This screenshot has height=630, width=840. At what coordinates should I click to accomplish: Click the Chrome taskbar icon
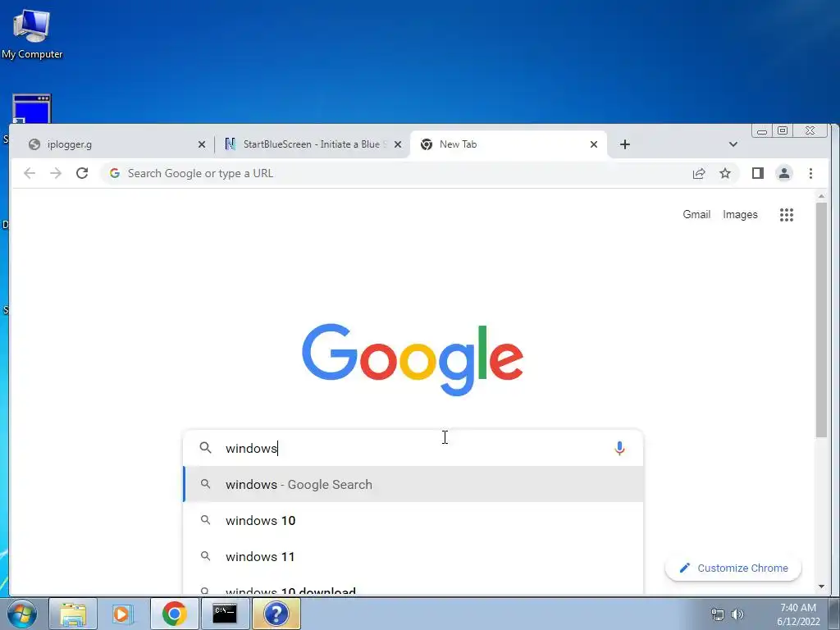[174, 614]
